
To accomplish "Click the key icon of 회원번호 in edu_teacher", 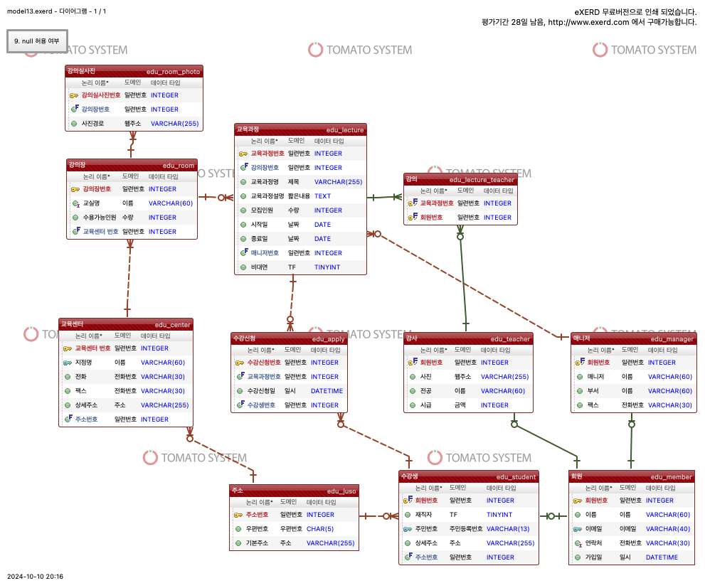I will (413, 362).
